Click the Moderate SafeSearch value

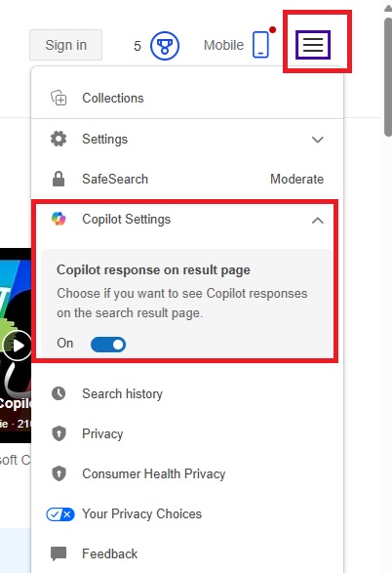[296, 179]
